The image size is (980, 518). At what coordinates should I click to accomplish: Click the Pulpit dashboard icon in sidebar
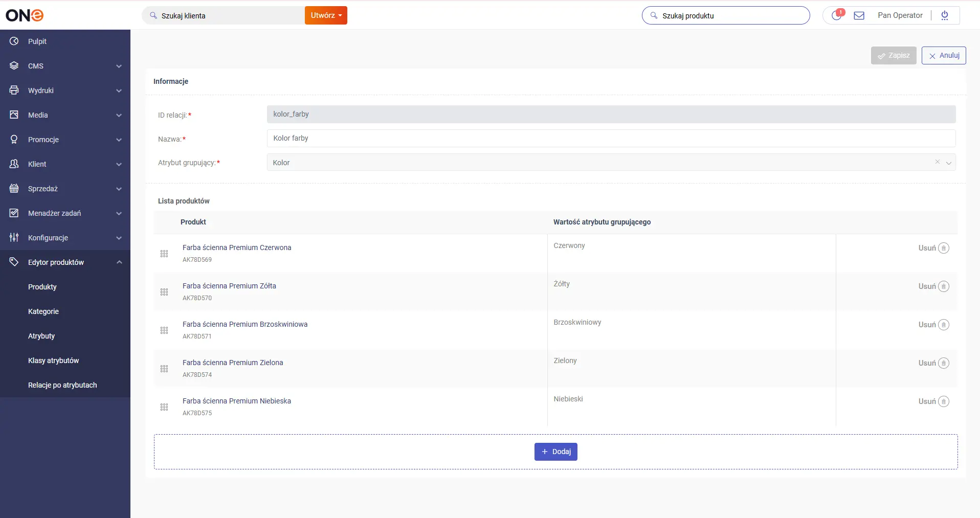coord(14,41)
